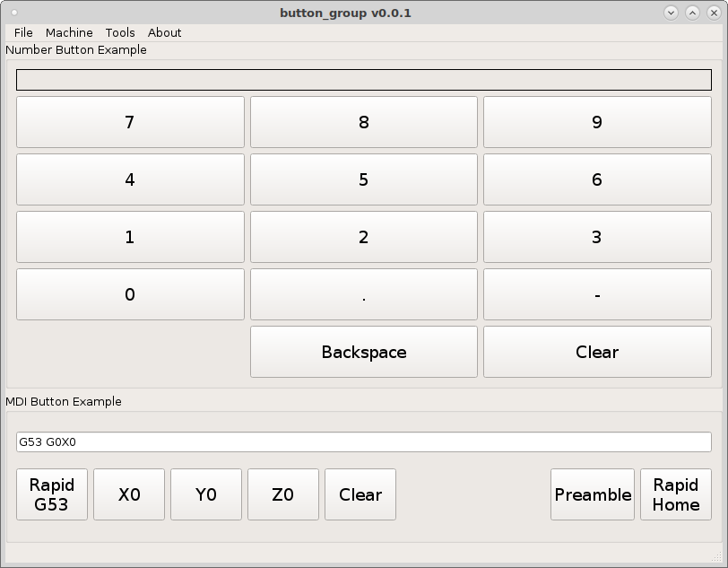
Task: Click the Z0 MDI button
Action: tap(283, 494)
